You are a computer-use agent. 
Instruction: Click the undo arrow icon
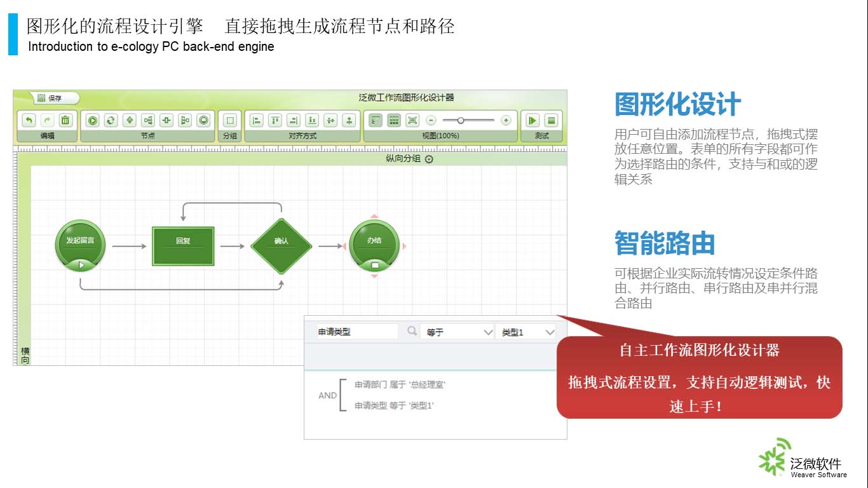click(29, 120)
